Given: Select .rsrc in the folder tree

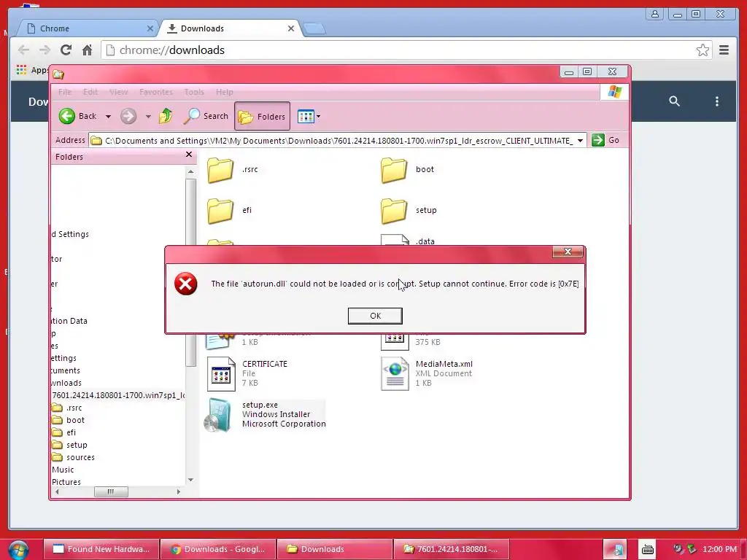Looking at the screenshot, I should click(x=74, y=408).
